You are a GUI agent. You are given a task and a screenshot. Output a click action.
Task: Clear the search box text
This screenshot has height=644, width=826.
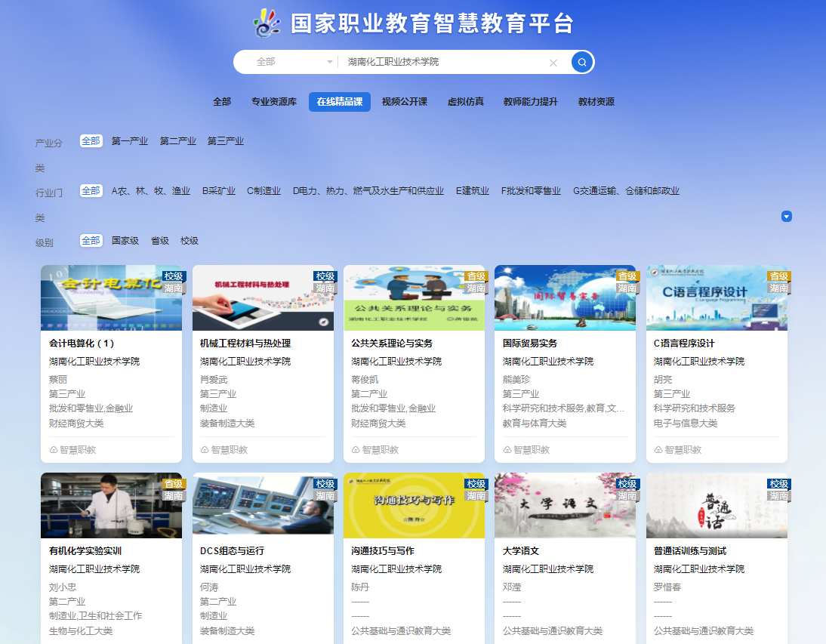click(x=553, y=63)
